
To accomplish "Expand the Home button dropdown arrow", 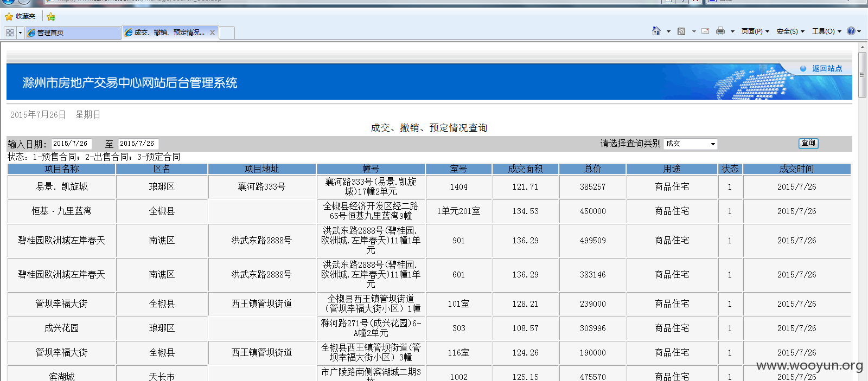I will coord(668,31).
